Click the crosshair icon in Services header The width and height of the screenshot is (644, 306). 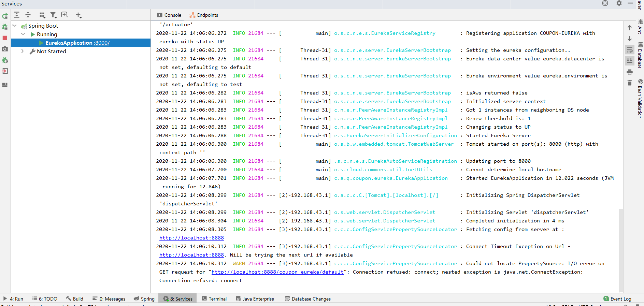605,3
